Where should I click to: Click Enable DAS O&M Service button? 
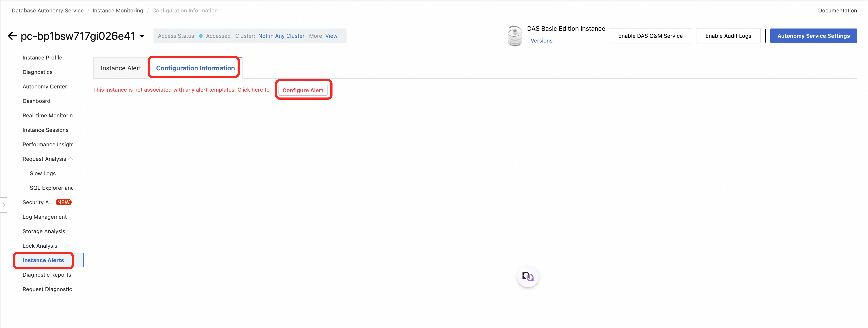pos(650,36)
